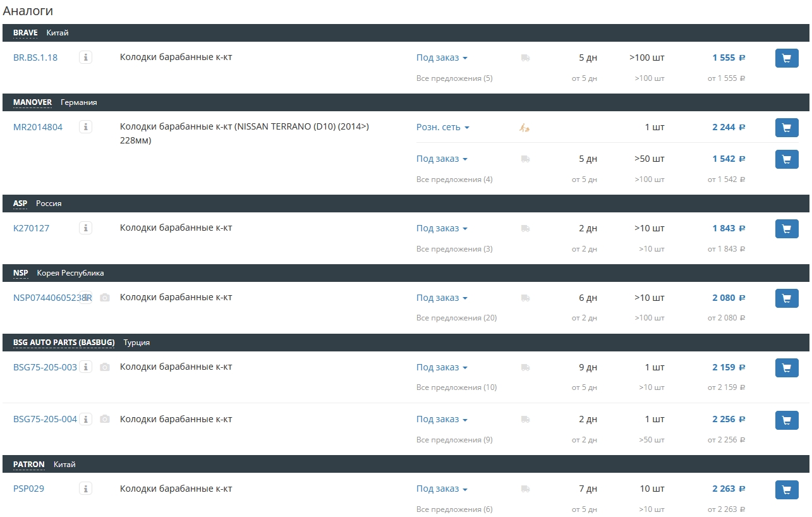Add BR.BS.1.18 to the cart
This screenshot has width=812, height=517.
(x=787, y=58)
